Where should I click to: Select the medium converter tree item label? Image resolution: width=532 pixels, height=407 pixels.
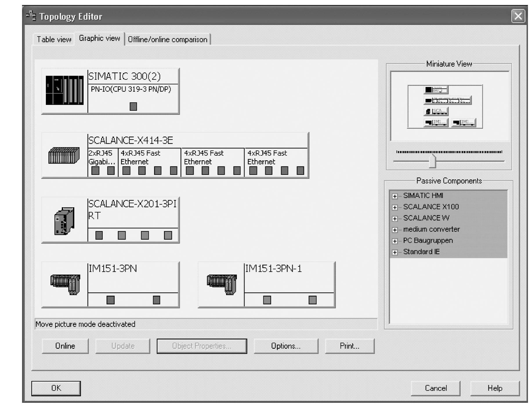click(431, 229)
